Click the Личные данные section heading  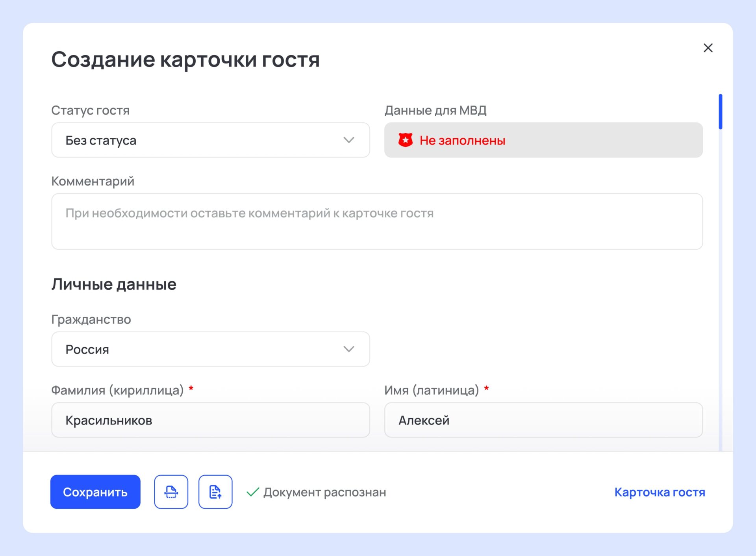click(x=114, y=284)
